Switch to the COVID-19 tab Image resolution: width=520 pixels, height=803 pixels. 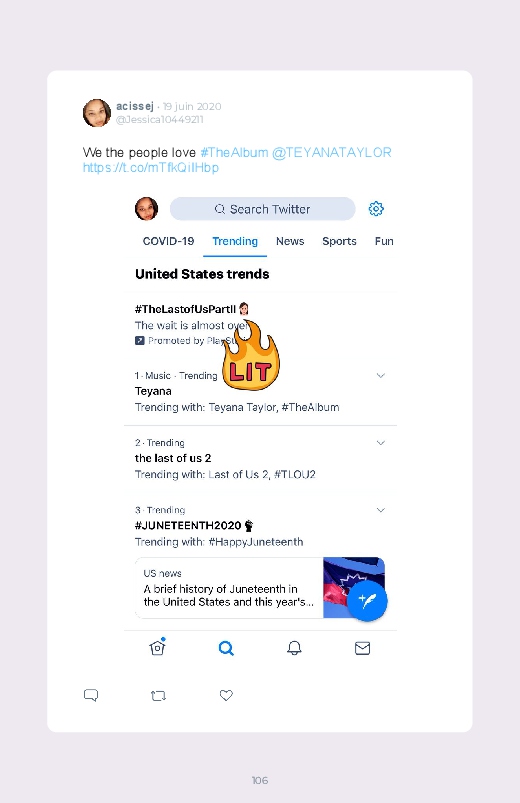click(169, 241)
